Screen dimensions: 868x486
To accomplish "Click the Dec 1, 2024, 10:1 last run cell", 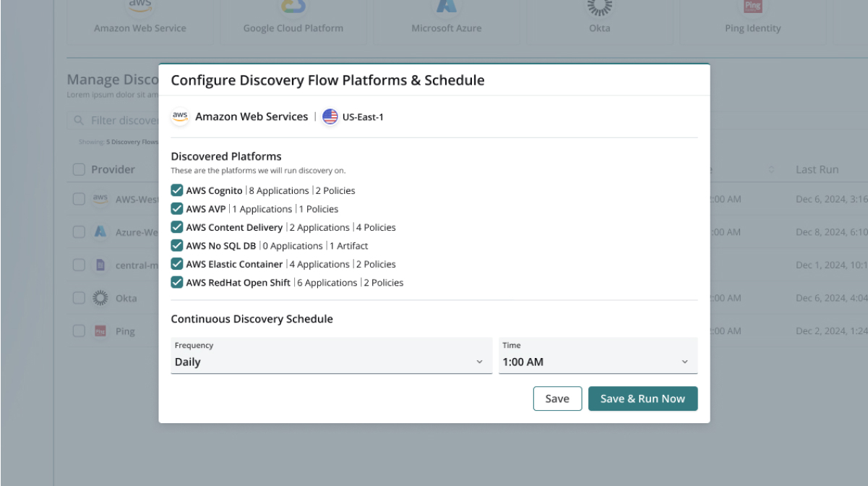I will [x=831, y=265].
